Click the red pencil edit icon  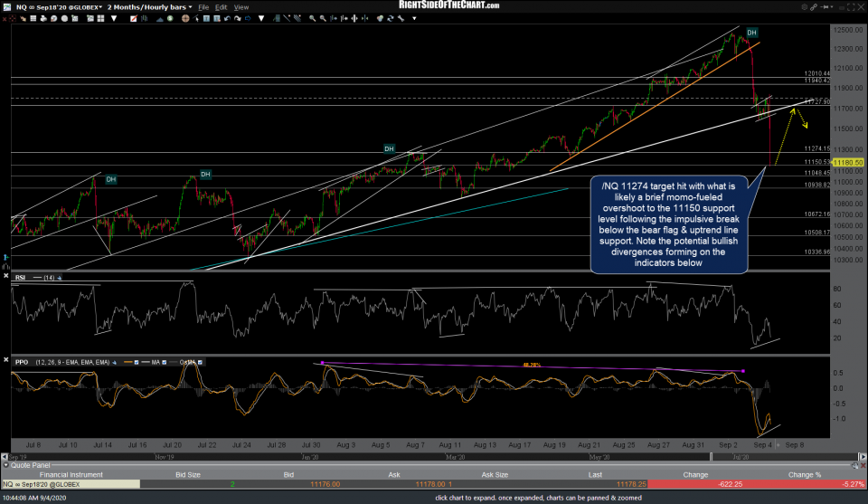click(x=134, y=18)
